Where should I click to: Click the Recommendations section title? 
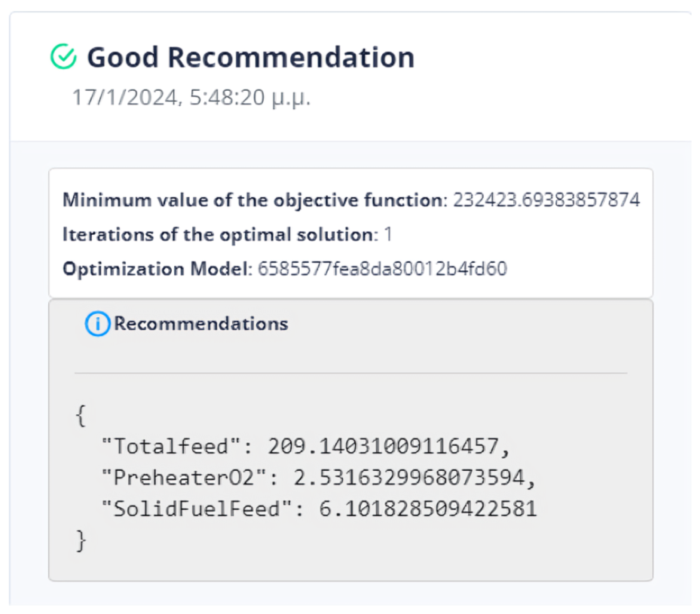click(201, 324)
